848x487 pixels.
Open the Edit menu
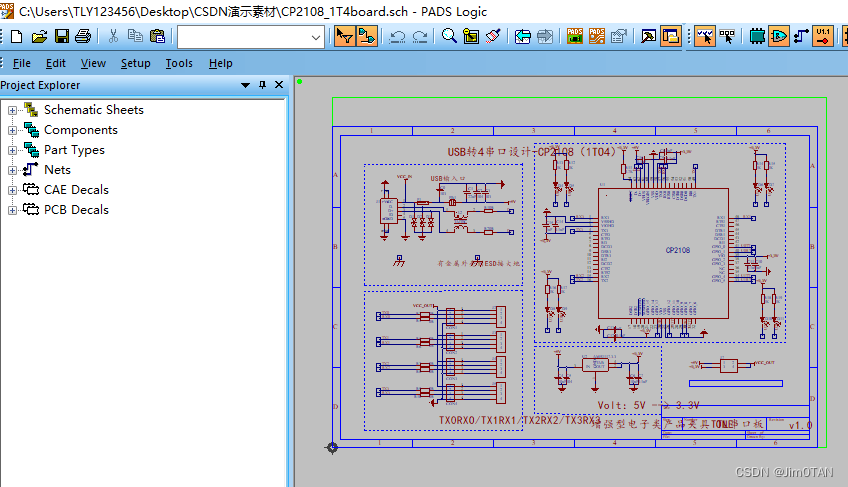[x=56, y=63]
